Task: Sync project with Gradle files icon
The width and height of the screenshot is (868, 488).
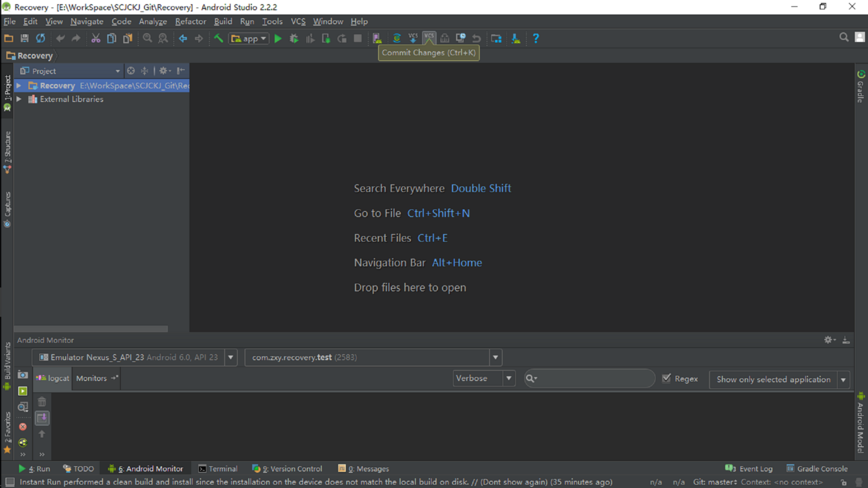Action: 397,38
